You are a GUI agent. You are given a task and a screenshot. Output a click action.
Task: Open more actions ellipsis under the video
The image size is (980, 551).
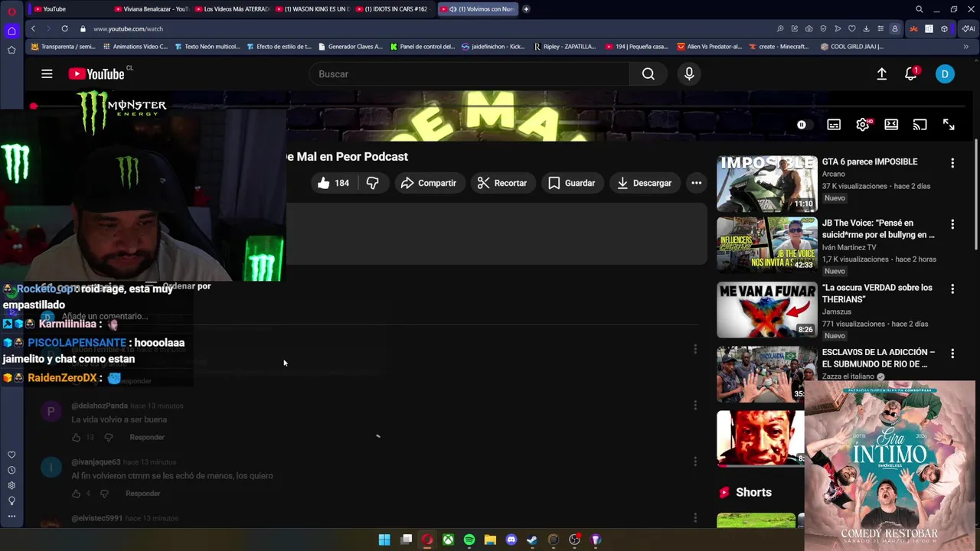696,183
